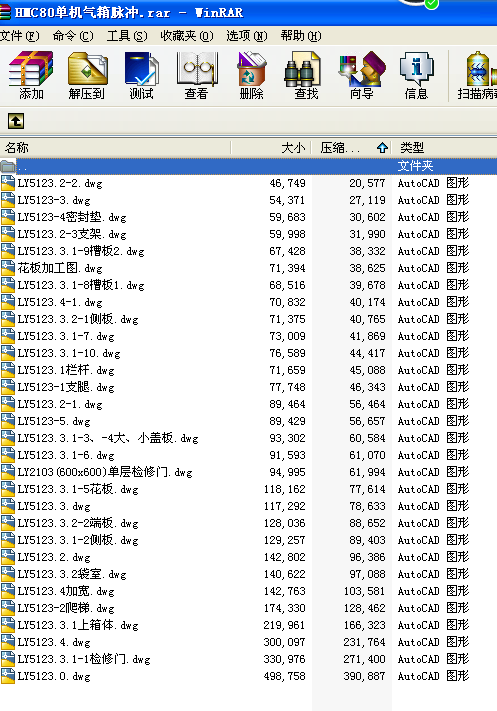
Task: Click the up-one-level folder button
Action: (16, 121)
